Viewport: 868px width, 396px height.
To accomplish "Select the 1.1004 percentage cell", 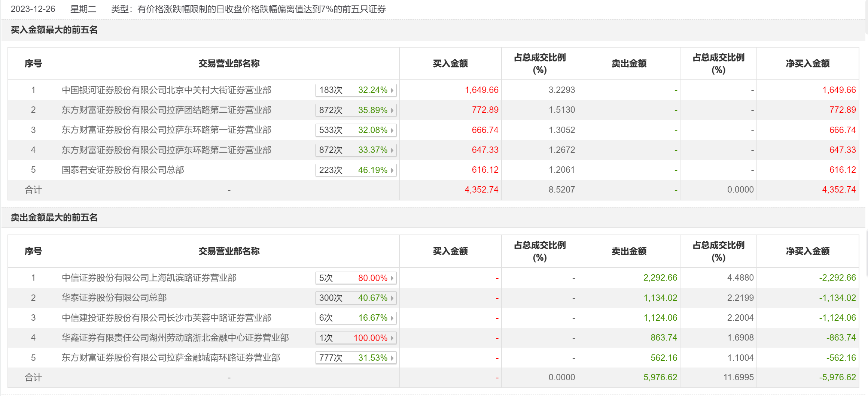I will click(740, 358).
